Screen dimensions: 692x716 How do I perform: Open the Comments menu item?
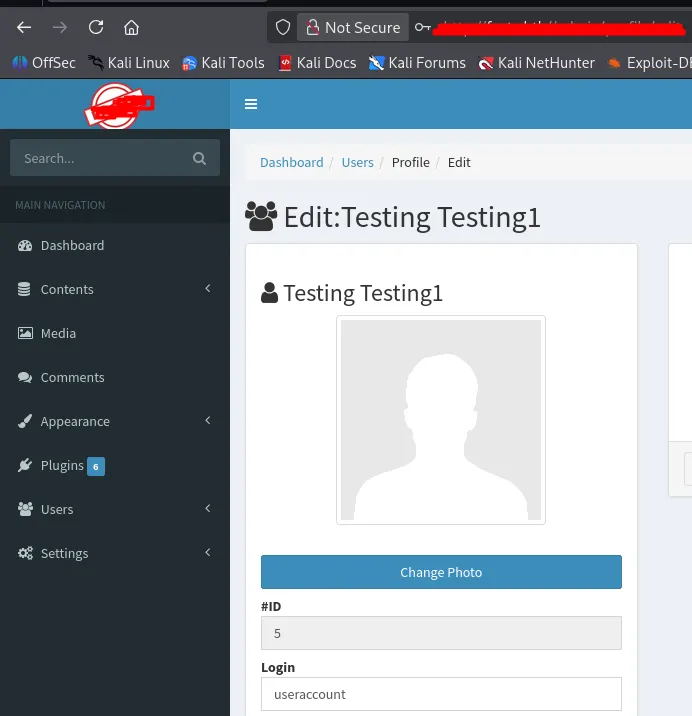tap(115, 378)
